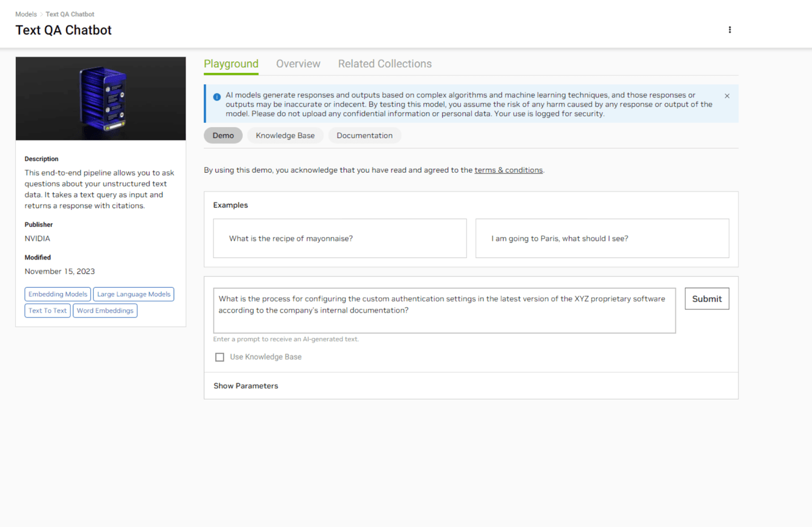Image resolution: width=812 pixels, height=527 pixels.
Task: Click the Text QA Chatbot product image
Action: tap(100, 98)
